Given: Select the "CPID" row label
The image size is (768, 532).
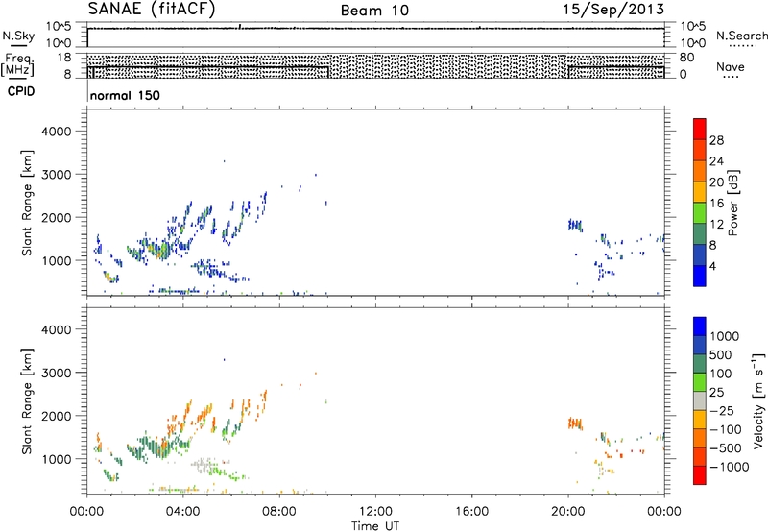Looking at the screenshot, I should click(21, 91).
